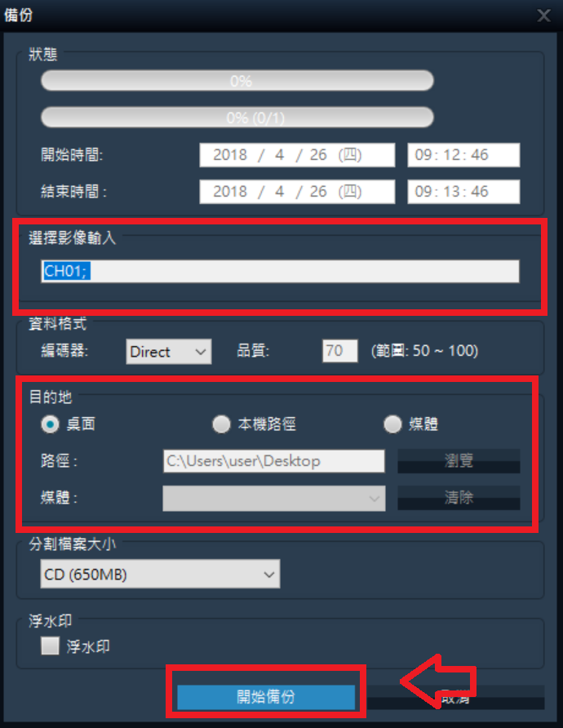This screenshot has height=728, width=563.
Task: Click the 瀏覽 browse button
Action: pyautogui.click(x=459, y=460)
